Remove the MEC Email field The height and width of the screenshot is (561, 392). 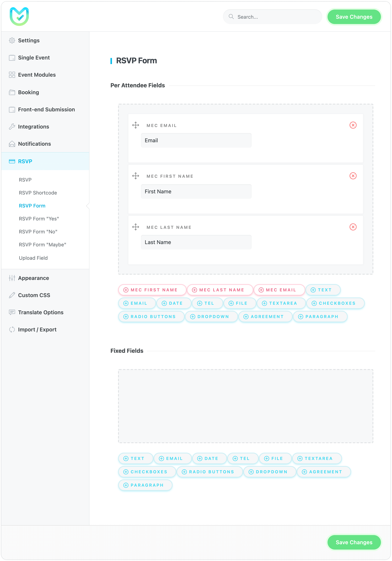pyautogui.click(x=353, y=125)
